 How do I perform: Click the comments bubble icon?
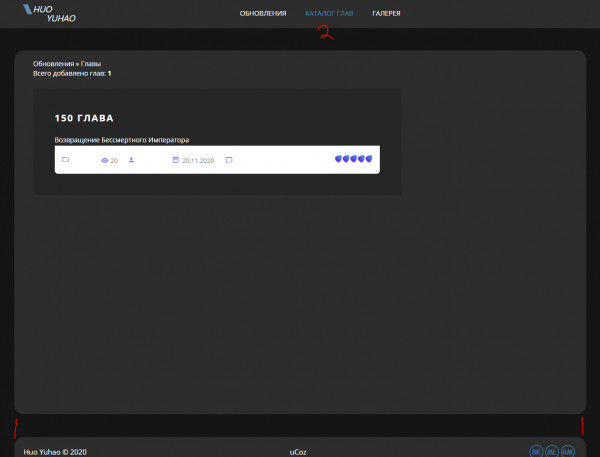click(x=229, y=160)
